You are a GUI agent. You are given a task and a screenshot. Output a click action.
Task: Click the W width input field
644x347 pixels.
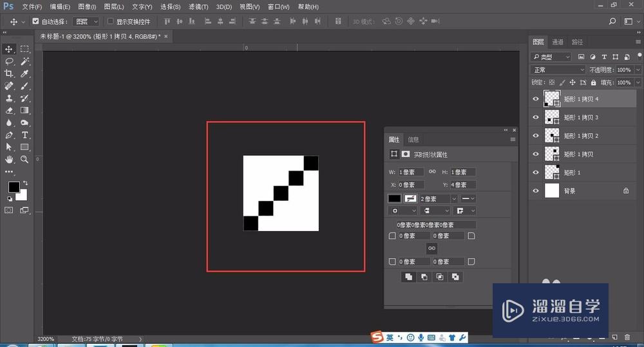[411, 172]
